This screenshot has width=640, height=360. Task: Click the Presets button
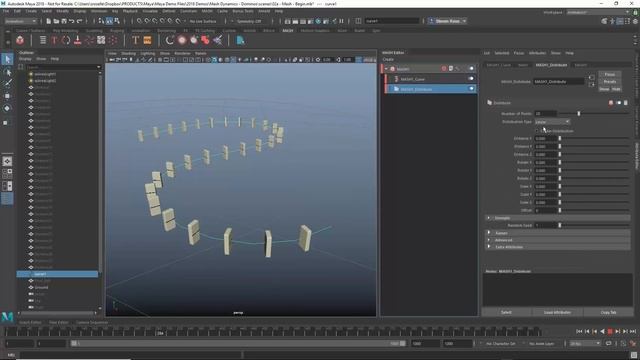point(610,82)
